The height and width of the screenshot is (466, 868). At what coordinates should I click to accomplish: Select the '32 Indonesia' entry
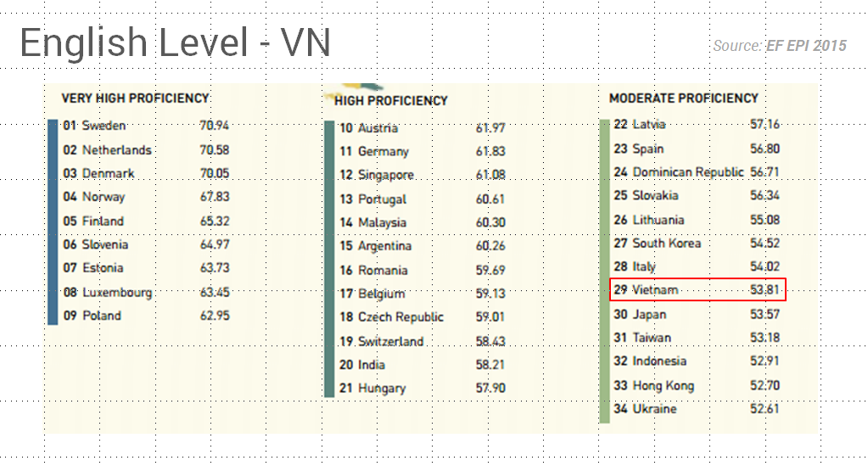[650, 361]
